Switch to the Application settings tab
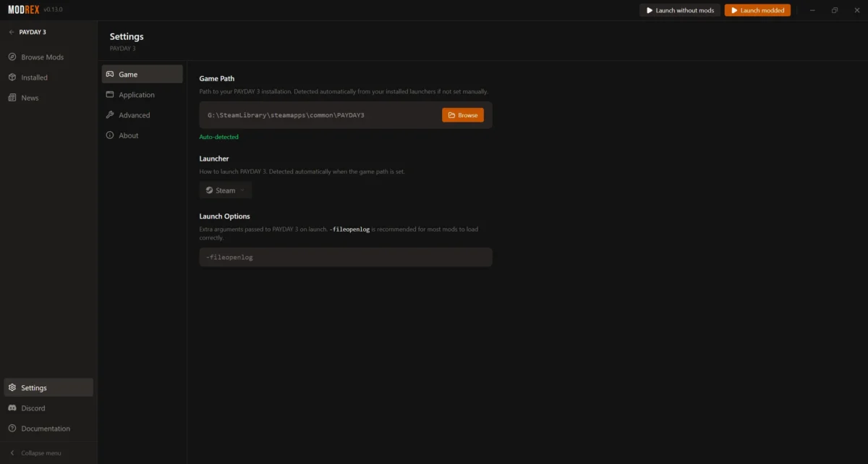The image size is (868, 464). [142, 95]
